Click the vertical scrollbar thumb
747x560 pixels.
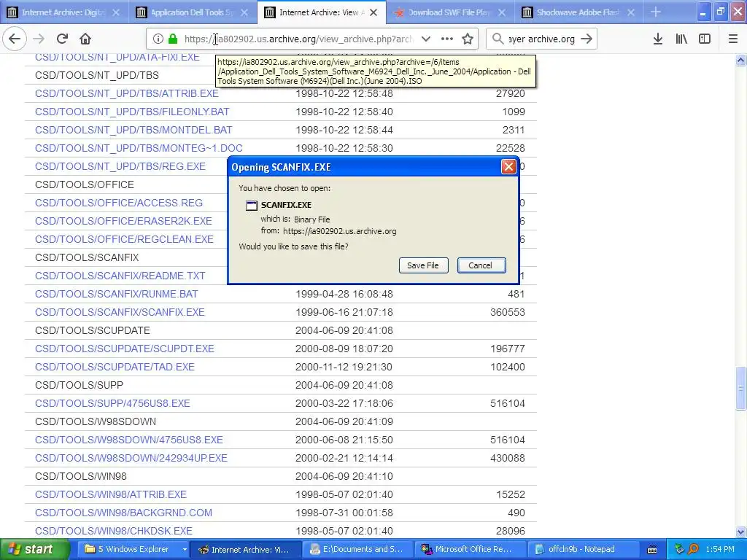(741, 388)
